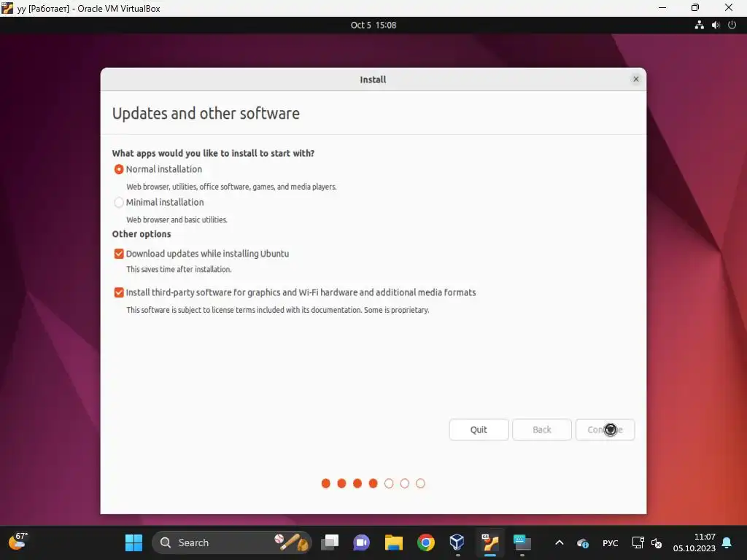Click the Back button
This screenshot has width=747, height=560.
pyautogui.click(x=542, y=429)
